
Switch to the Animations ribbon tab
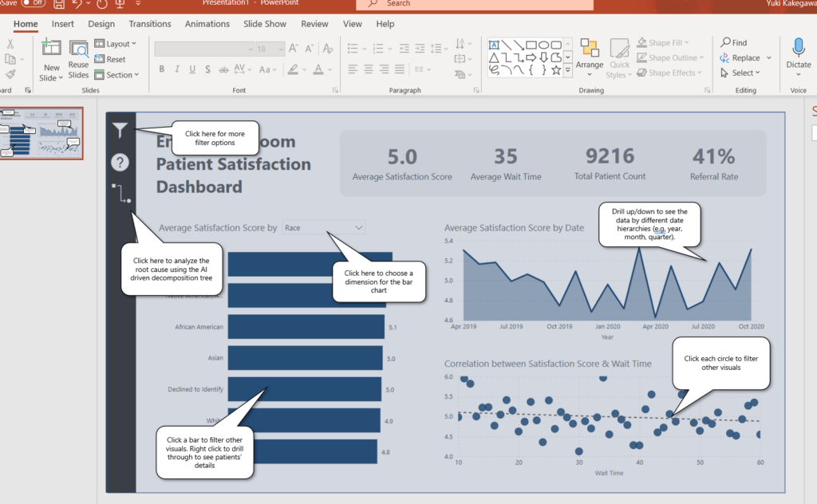click(207, 24)
